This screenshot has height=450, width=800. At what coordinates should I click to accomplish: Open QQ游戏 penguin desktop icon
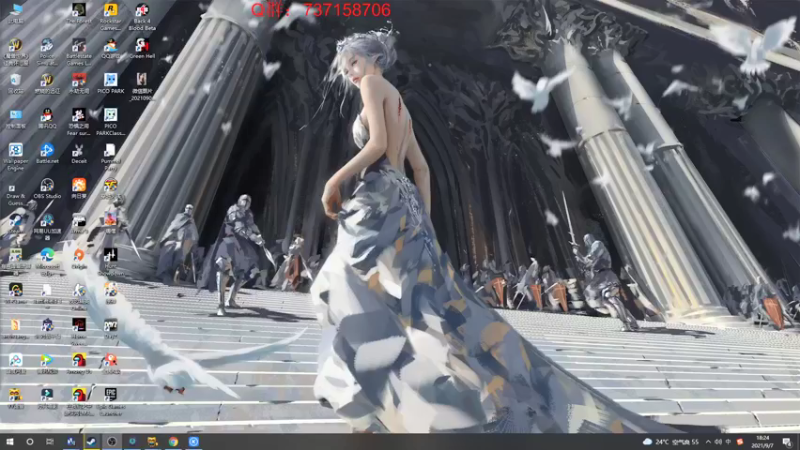(110, 49)
